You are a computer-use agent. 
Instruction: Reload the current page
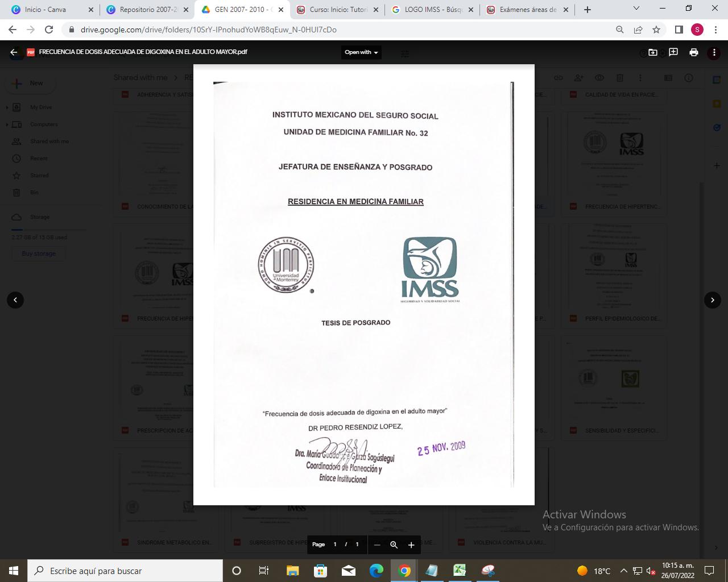[49, 30]
